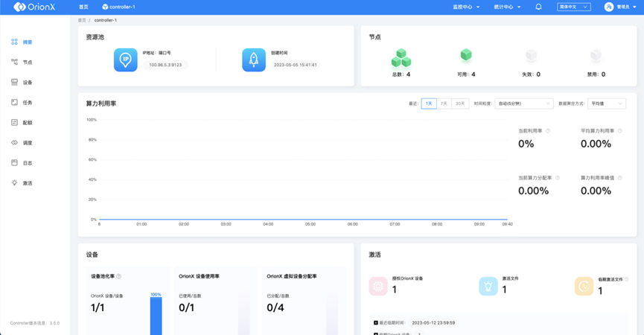The image size is (644, 335).
Task: Click the 配额 quota icon in sidebar
Action: pos(14,122)
